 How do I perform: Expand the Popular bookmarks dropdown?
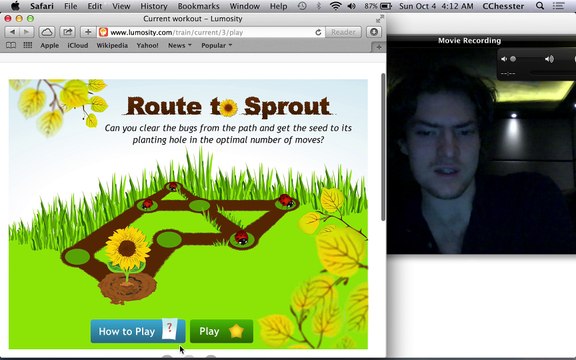pos(216,46)
